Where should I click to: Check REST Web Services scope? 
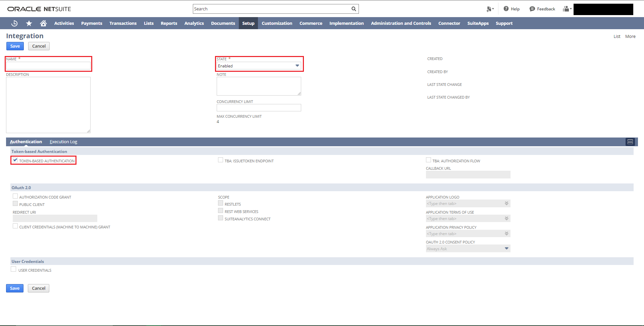click(x=220, y=211)
